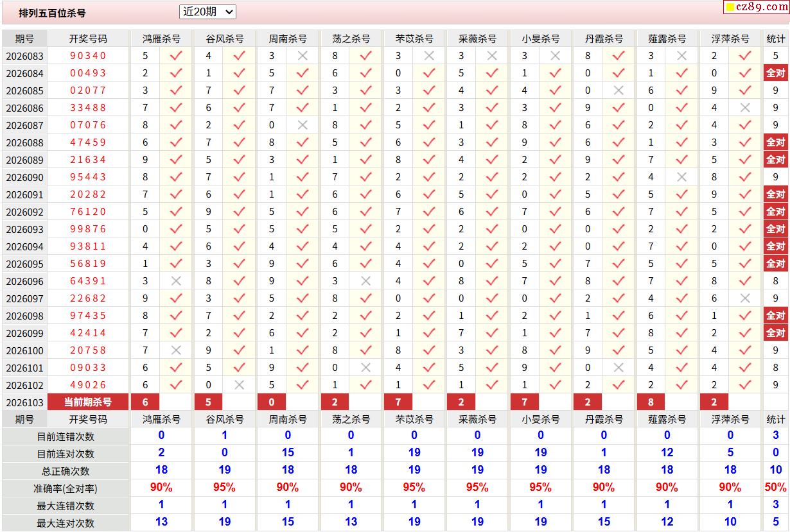Click the gray X for 周南 in row 2026087
The height and width of the screenshot is (532, 790).
click(x=303, y=125)
